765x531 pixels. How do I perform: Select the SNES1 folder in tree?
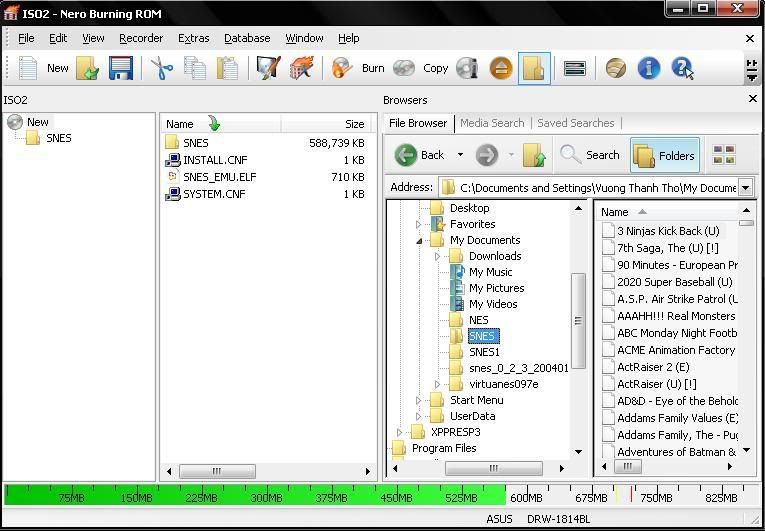pyautogui.click(x=484, y=352)
